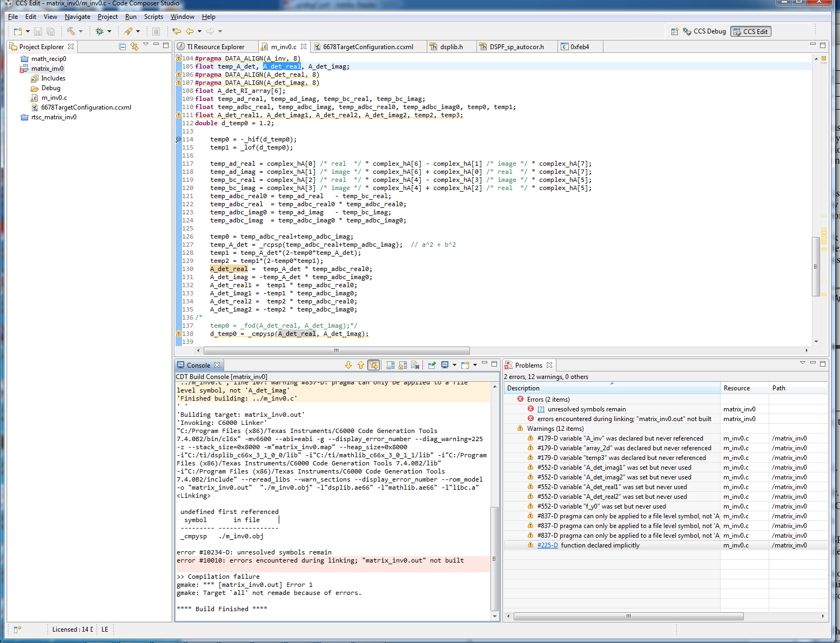Image resolution: width=840 pixels, height=643 pixels.
Task: Toggle the highlighted show-console-on-output button
Action: 373,366
